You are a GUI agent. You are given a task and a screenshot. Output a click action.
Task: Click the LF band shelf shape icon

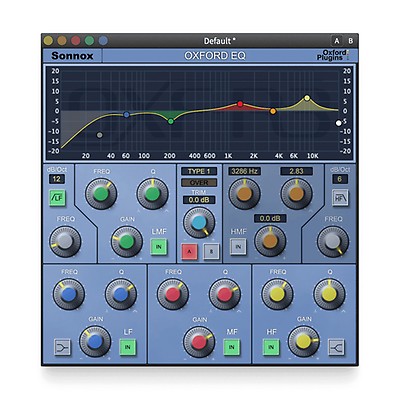point(62,347)
